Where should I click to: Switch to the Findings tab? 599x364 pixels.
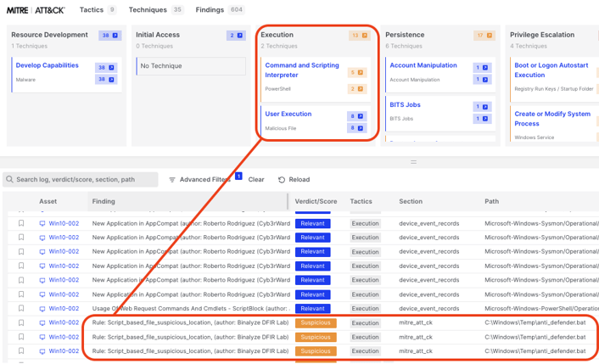(220, 9)
